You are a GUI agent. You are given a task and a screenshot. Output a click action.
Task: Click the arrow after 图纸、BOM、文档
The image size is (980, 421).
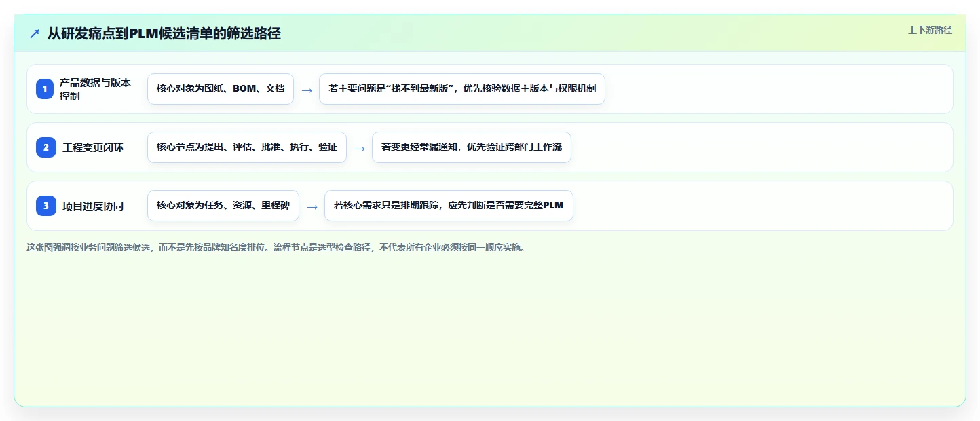pyautogui.click(x=307, y=90)
